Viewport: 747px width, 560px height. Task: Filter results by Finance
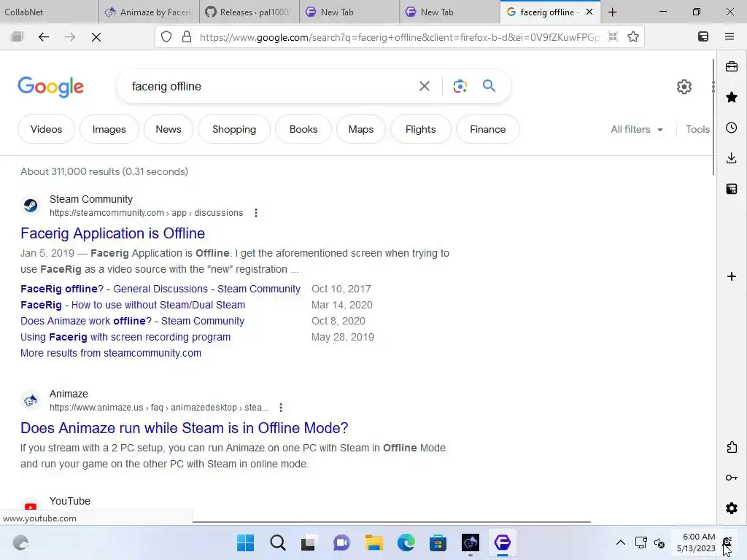pyautogui.click(x=487, y=129)
